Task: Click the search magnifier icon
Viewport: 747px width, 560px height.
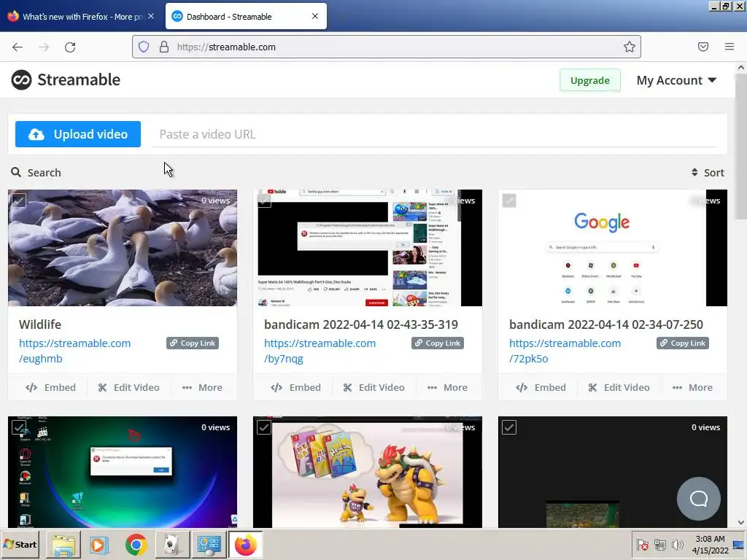Action: pyautogui.click(x=16, y=172)
